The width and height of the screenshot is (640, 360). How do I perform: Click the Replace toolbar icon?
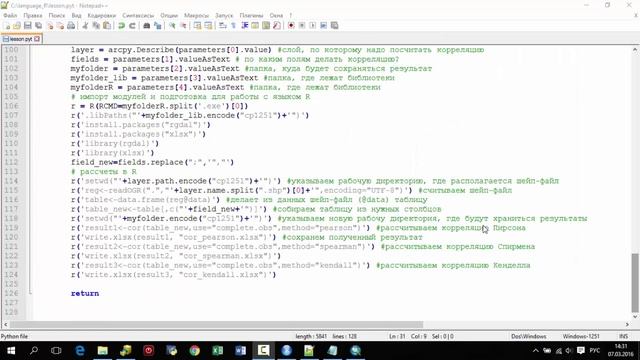click(x=158, y=26)
